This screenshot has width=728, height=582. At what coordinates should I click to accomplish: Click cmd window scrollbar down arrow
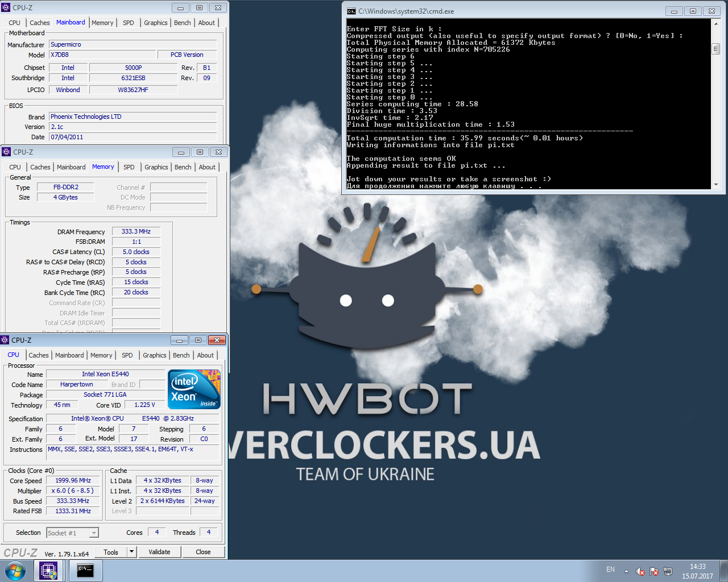(x=715, y=184)
